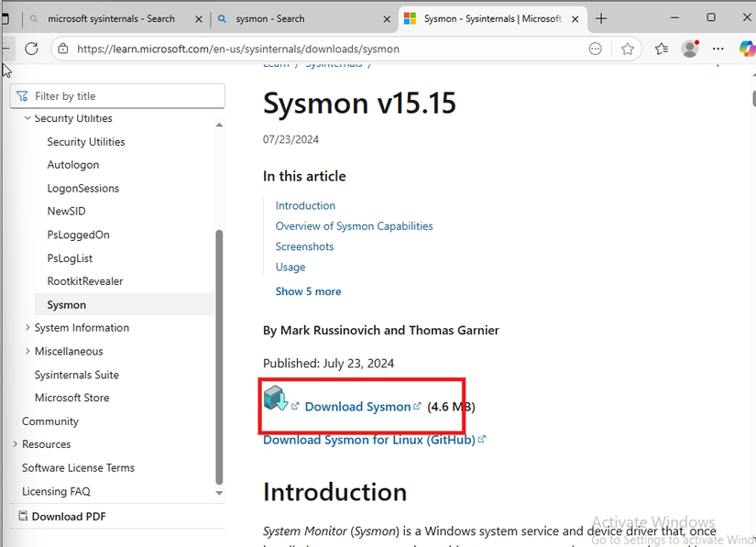Click the Download PDF icon
The height and width of the screenshot is (547, 756).
pyautogui.click(x=23, y=516)
